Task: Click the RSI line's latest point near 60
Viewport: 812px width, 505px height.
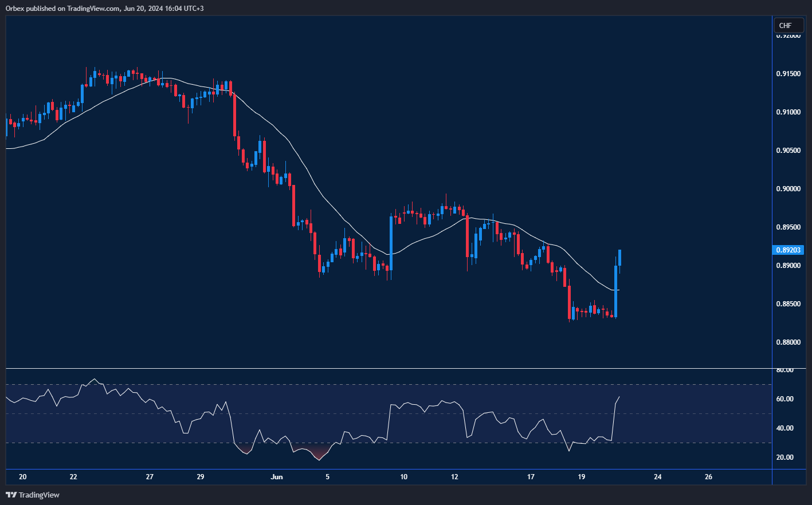Action: pos(619,397)
